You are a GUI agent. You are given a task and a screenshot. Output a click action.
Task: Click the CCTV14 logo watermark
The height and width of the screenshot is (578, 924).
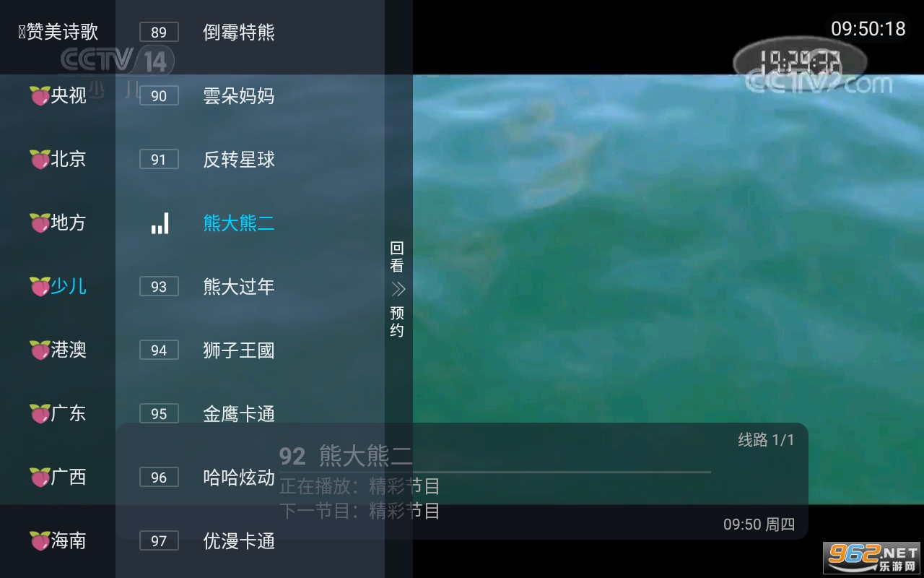[115, 61]
